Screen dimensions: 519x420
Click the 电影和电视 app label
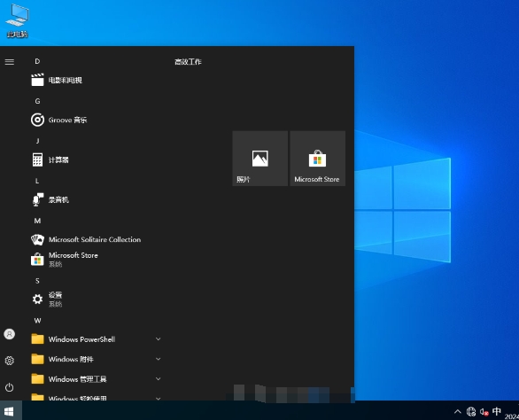pos(66,80)
